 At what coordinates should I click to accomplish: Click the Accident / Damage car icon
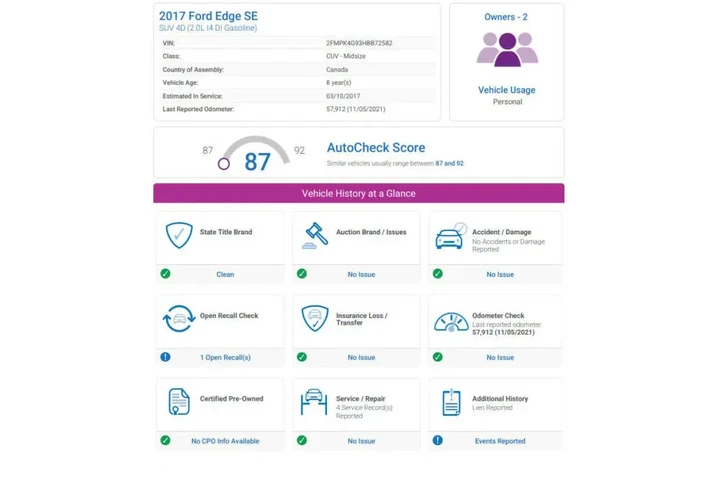(451, 236)
